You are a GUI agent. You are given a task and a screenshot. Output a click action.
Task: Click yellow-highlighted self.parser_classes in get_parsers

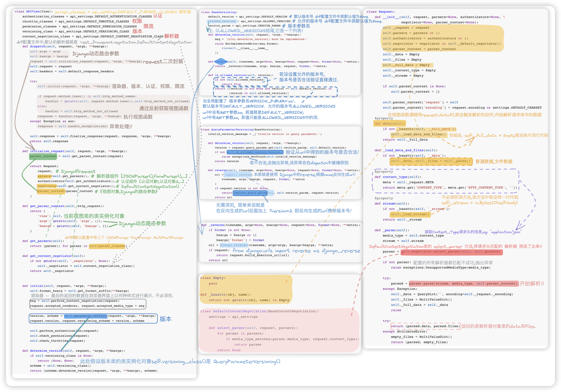click(107, 246)
